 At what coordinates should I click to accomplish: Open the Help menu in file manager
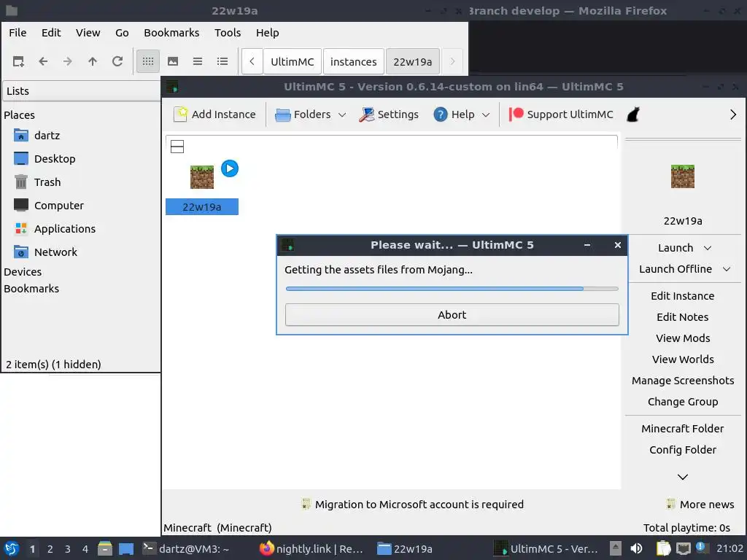267,33
